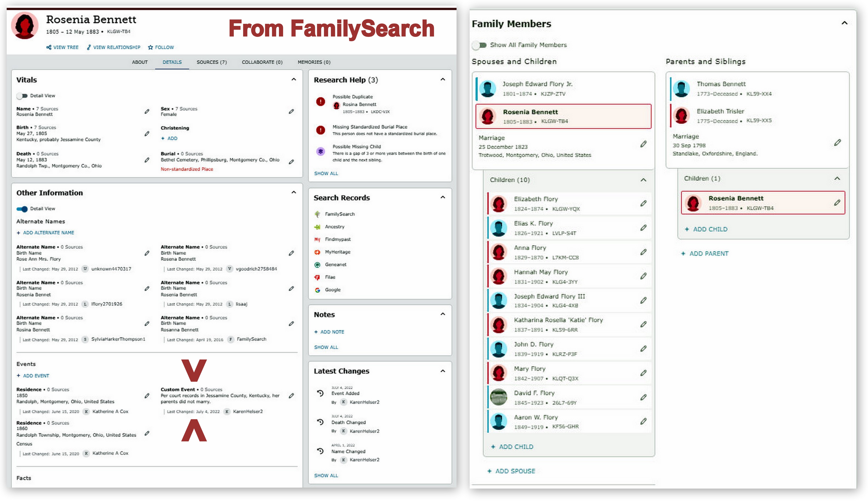The width and height of the screenshot is (868, 501).
Task: Click the Possible Duplicate warning icon
Action: pos(320,102)
